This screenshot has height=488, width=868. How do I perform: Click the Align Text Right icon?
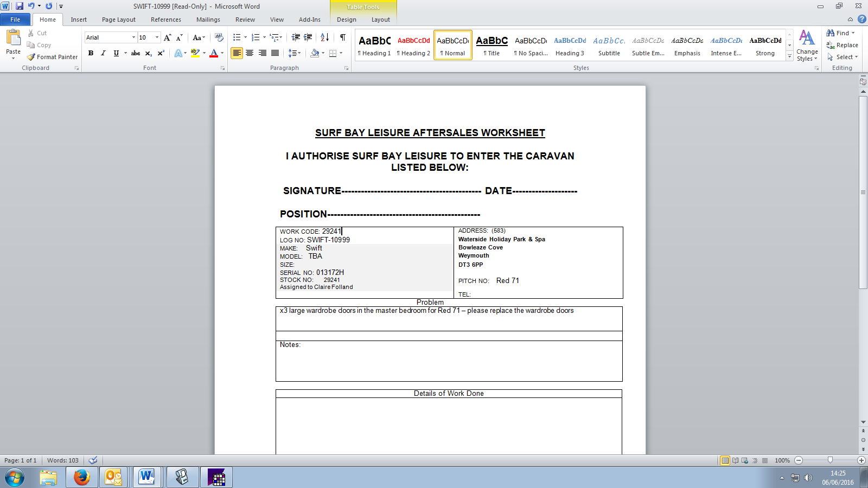pyautogui.click(x=263, y=53)
